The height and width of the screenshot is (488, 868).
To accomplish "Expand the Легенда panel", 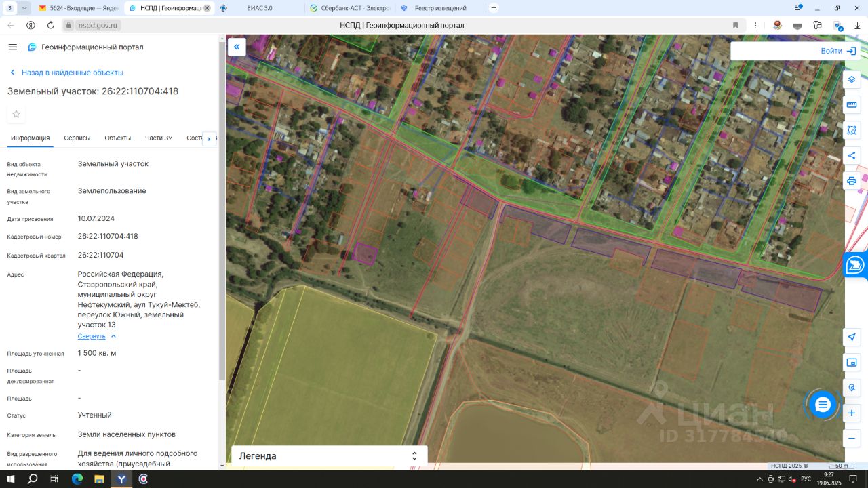I will click(x=330, y=456).
